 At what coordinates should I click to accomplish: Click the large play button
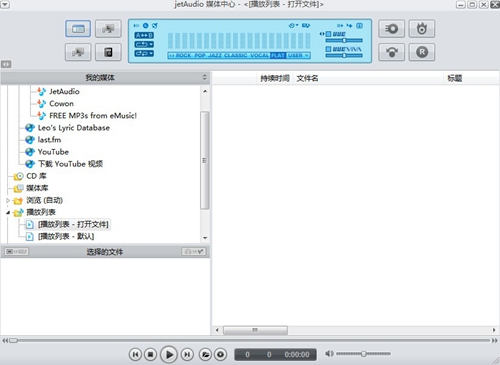click(x=169, y=354)
